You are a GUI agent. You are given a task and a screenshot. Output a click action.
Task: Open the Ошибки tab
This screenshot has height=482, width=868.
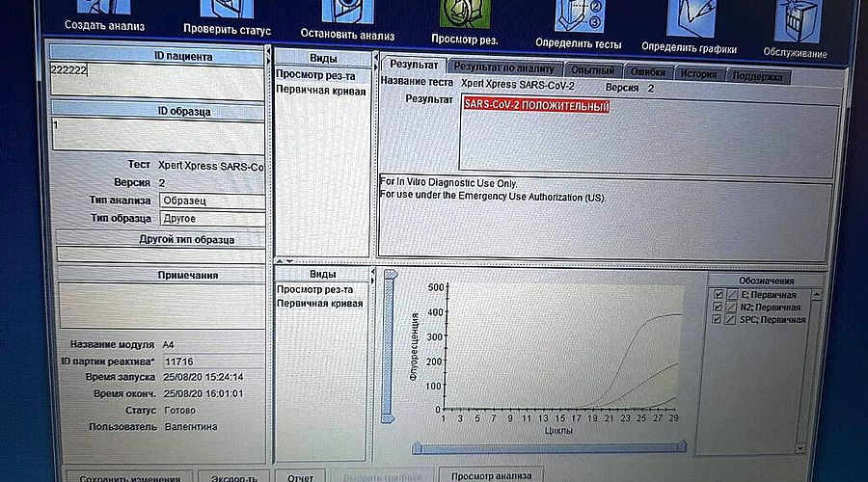click(645, 72)
